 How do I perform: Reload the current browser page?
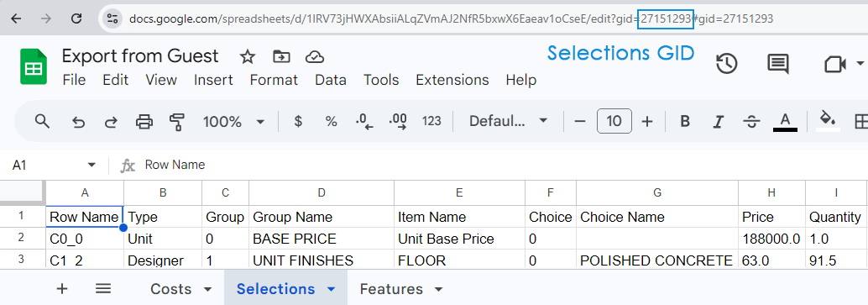tap(77, 18)
